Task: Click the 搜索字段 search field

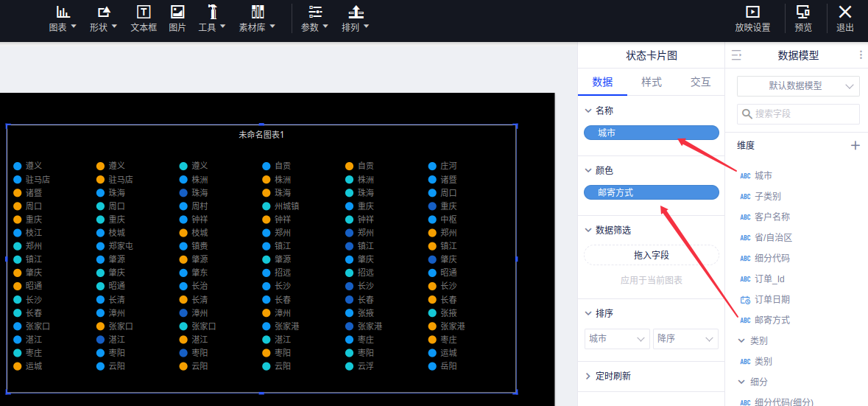Action: pos(804,114)
